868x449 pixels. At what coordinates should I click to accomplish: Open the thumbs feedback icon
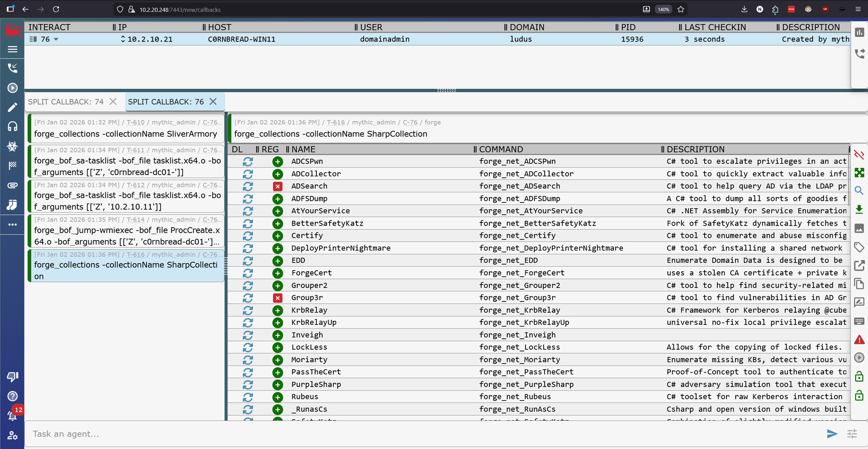click(x=12, y=376)
